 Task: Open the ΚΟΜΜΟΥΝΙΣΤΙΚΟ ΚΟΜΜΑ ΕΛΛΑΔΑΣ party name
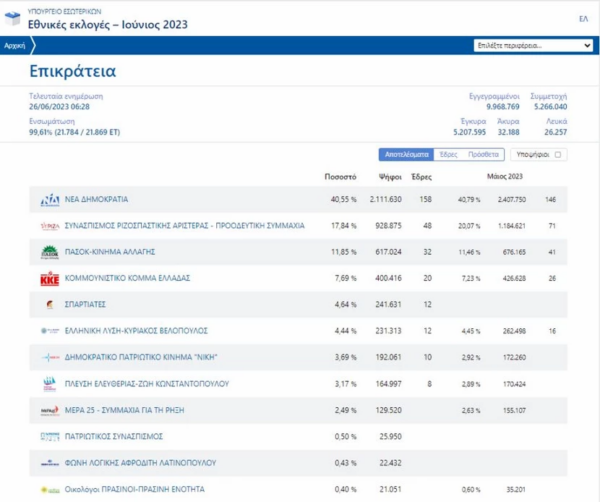tap(127, 278)
